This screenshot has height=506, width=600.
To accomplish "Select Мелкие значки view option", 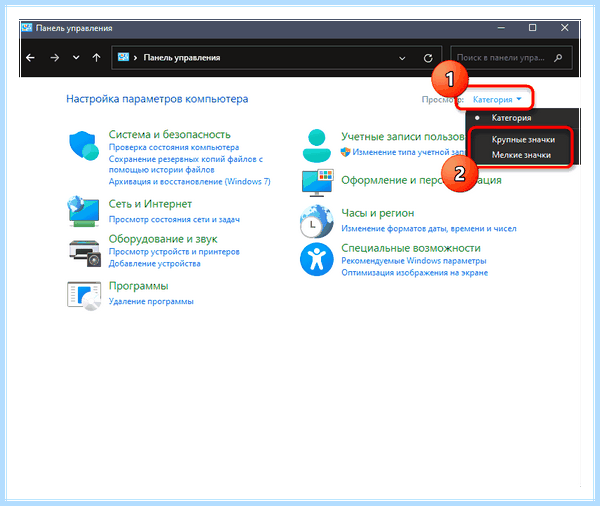I will coord(521,155).
